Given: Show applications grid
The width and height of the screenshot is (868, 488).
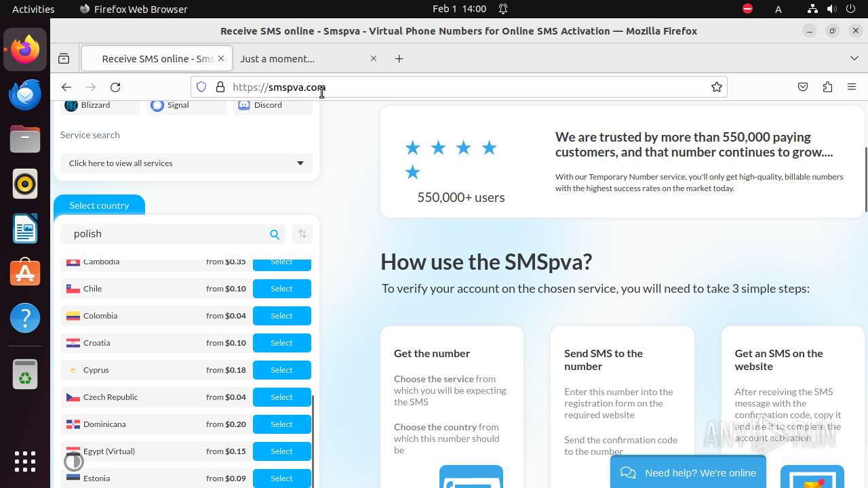Looking at the screenshot, I should 25,462.
